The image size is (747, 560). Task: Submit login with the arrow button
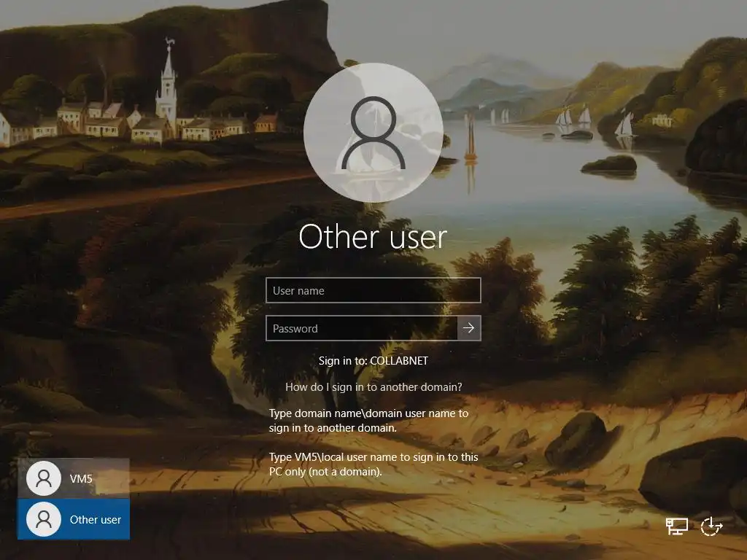coord(469,328)
